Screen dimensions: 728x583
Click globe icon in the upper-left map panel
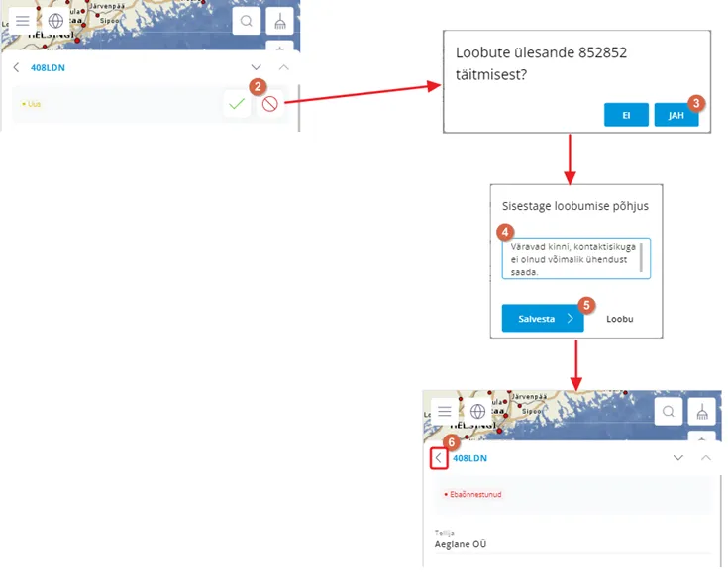coord(55,20)
